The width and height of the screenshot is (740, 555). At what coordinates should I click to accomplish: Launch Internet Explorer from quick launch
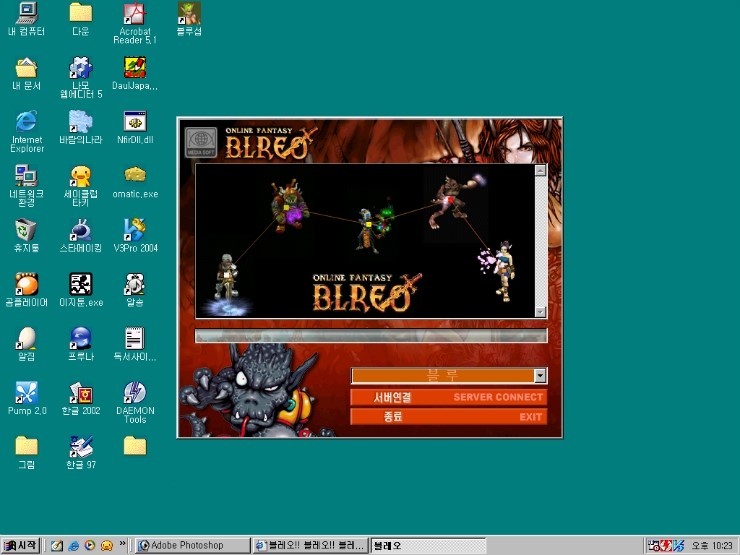[74, 546]
